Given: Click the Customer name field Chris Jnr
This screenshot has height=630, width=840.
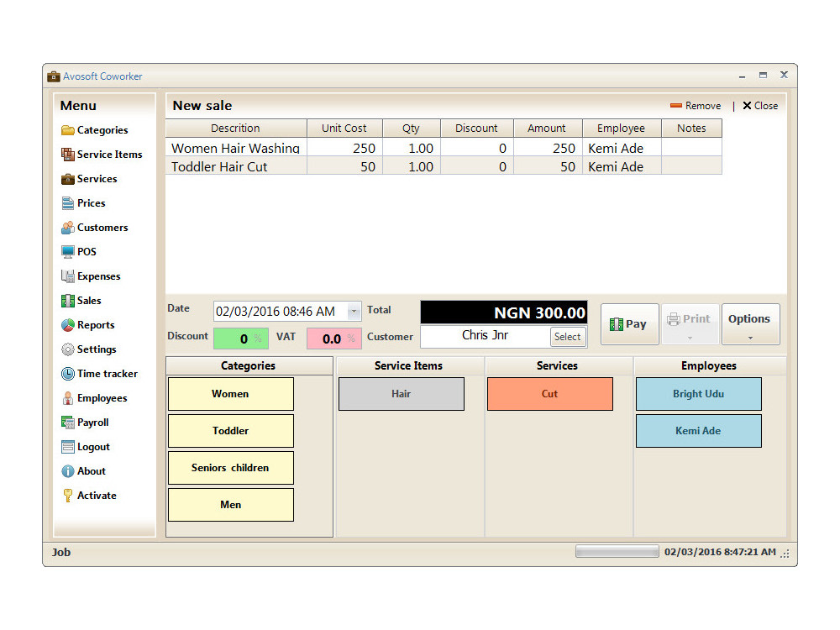Looking at the screenshot, I should tap(486, 335).
